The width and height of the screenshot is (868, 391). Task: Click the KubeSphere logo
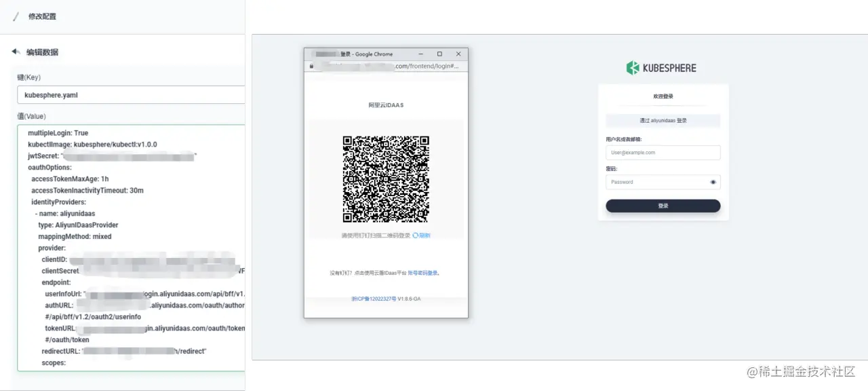click(x=661, y=68)
